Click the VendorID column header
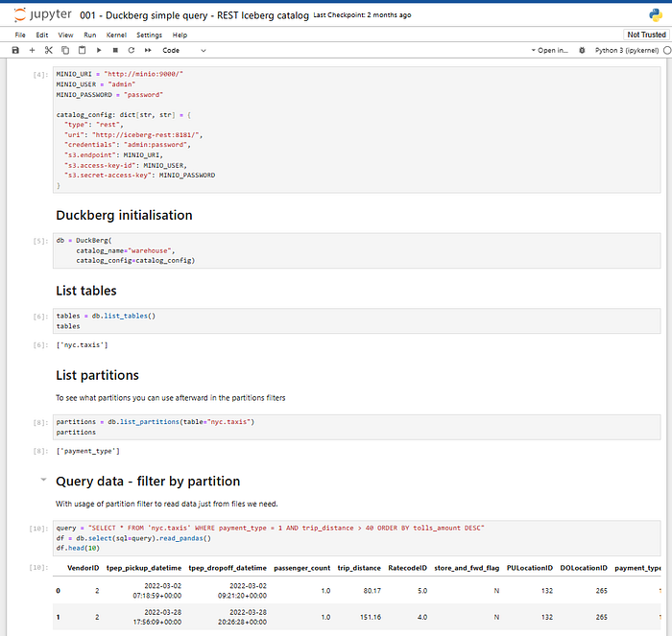This screenshot has width=672, height=636. pyautogui.click(x=84, y=568)
